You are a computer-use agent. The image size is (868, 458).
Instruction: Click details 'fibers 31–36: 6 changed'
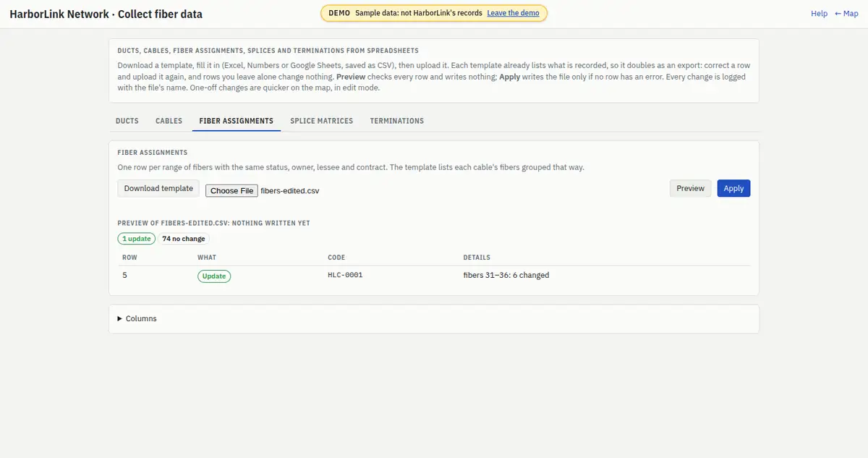tap(506, 276)
